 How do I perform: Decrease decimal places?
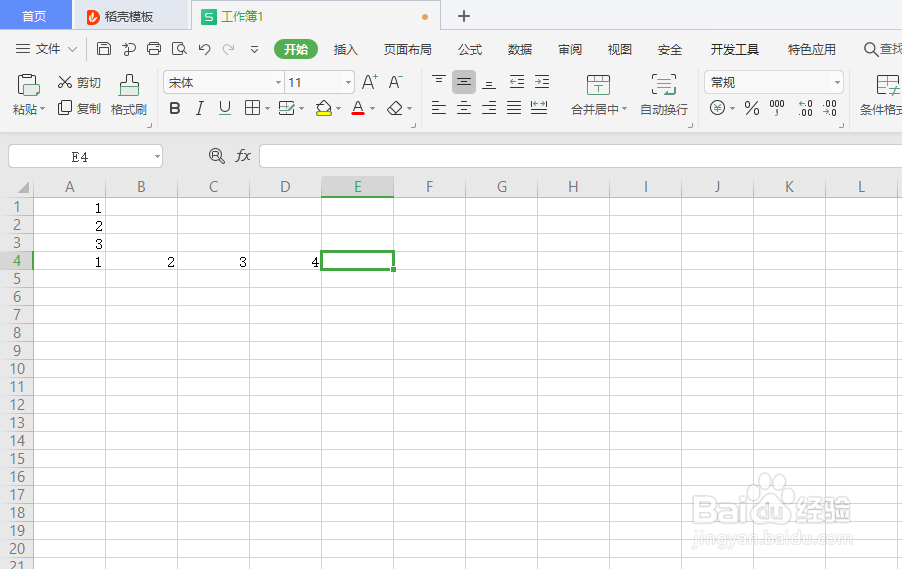click(x=830, y=108)
